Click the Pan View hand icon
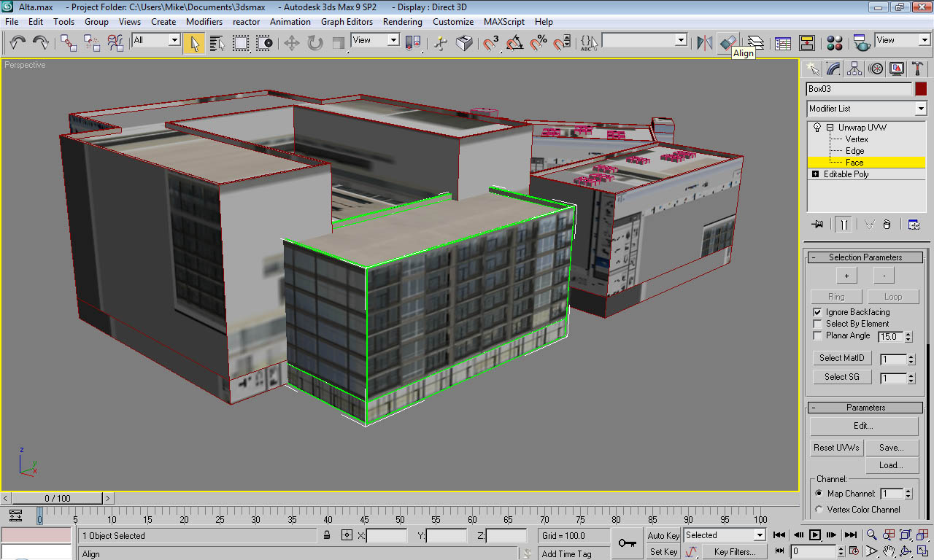Screen dimensions: 934x560 point(889,551)
